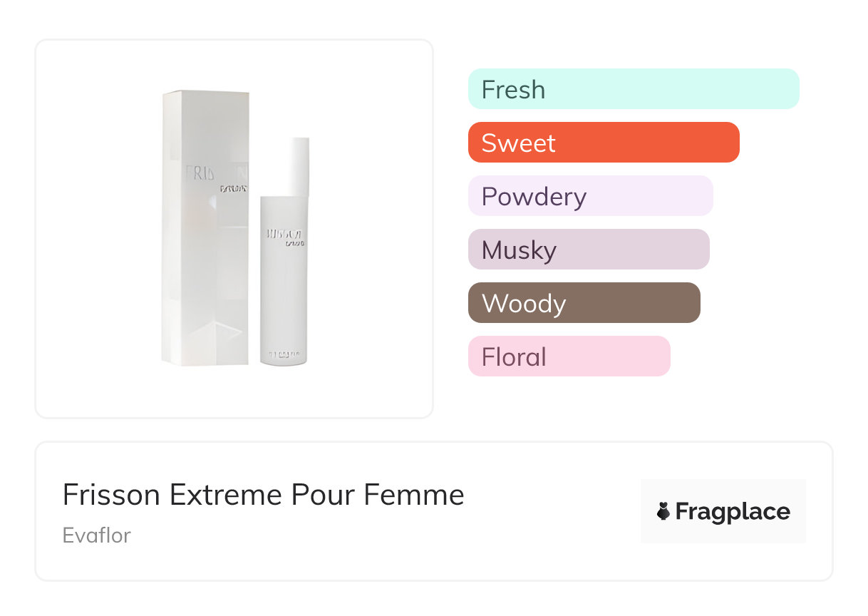
Task: Select the orange Sweet accord bar
Action: 603,143
